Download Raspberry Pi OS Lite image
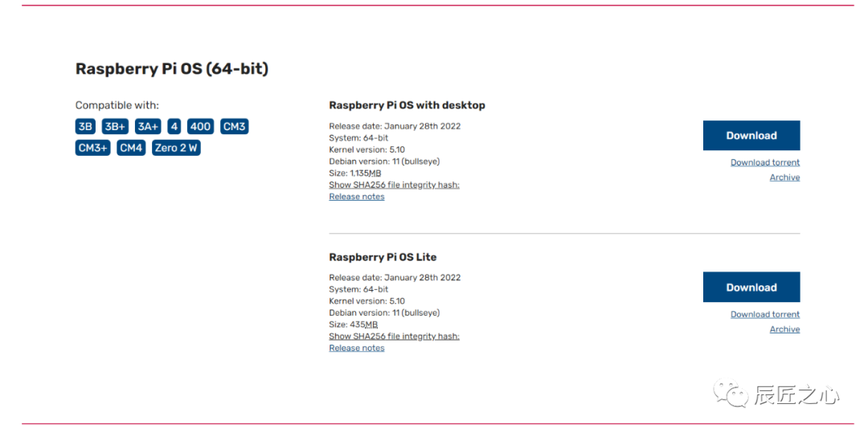Image resolution: width=868 pixels, height=433 pixels. 751,288
